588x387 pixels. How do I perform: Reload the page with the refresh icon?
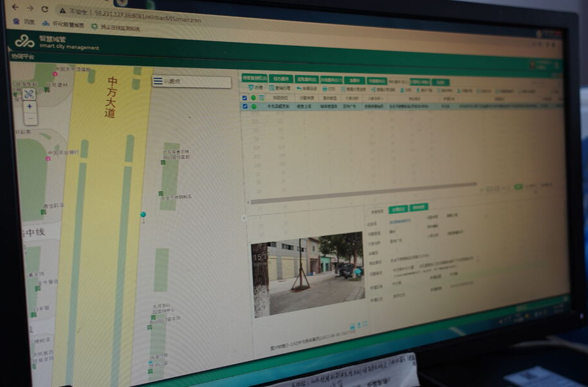click(x=45, y=9)
